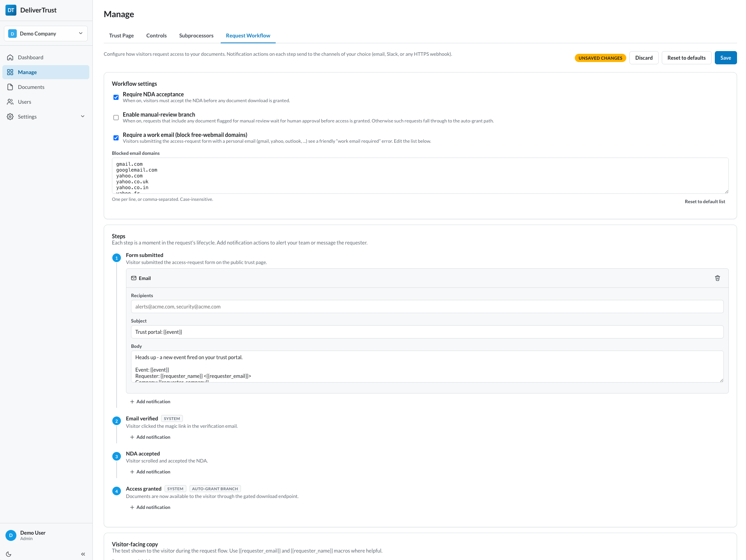Screen dimensions: 746x560
Task: Click step 2 circle marker for Email verified
Action: tap(117, 421)
